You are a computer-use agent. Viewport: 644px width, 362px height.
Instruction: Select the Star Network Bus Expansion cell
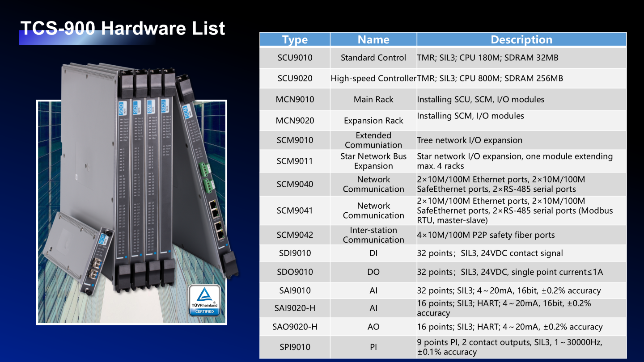tap(373, 161)
